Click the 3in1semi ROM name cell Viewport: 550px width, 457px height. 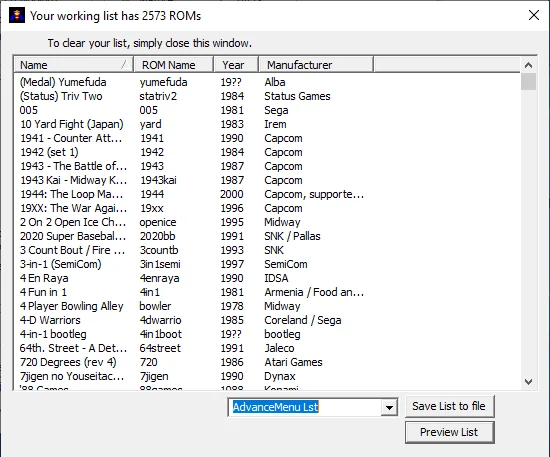click(160, 264)
